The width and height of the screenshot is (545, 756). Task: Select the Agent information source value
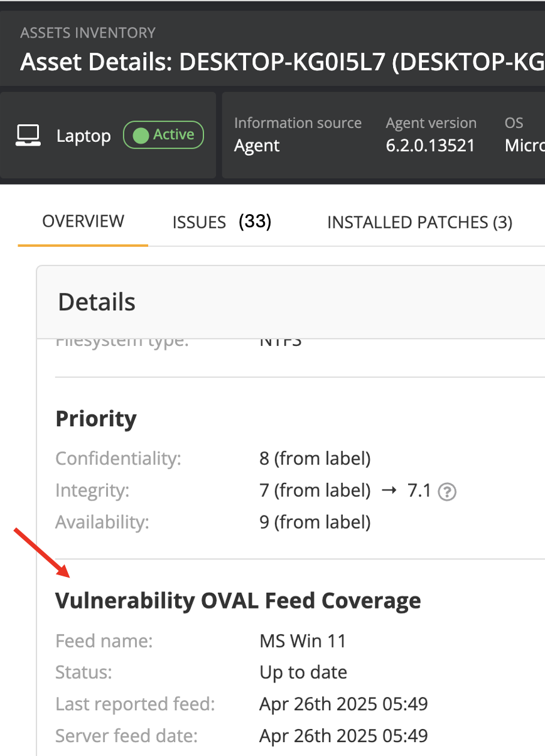coord(257,146)
